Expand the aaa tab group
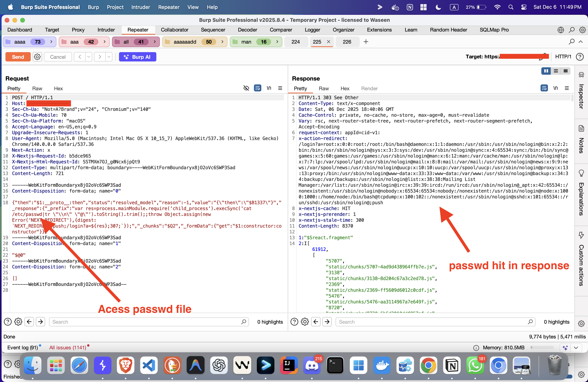Image resolution: width=588 pixels, height=382 pixels. [x=104, y=42]
